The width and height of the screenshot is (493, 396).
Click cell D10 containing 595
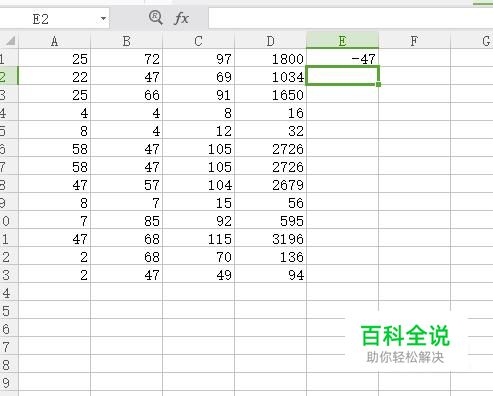[270, 220]
